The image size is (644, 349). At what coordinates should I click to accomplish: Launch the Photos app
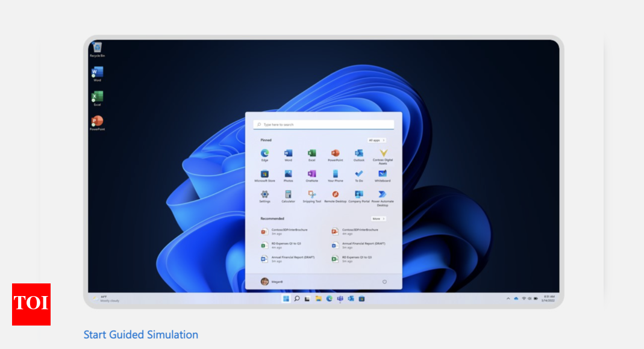pos(288,176)
